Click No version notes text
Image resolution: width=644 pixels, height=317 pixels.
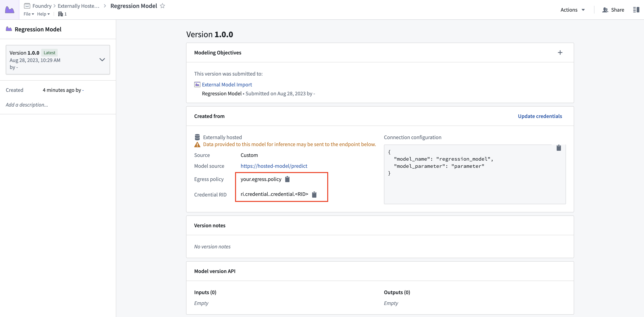pos(212,247)
